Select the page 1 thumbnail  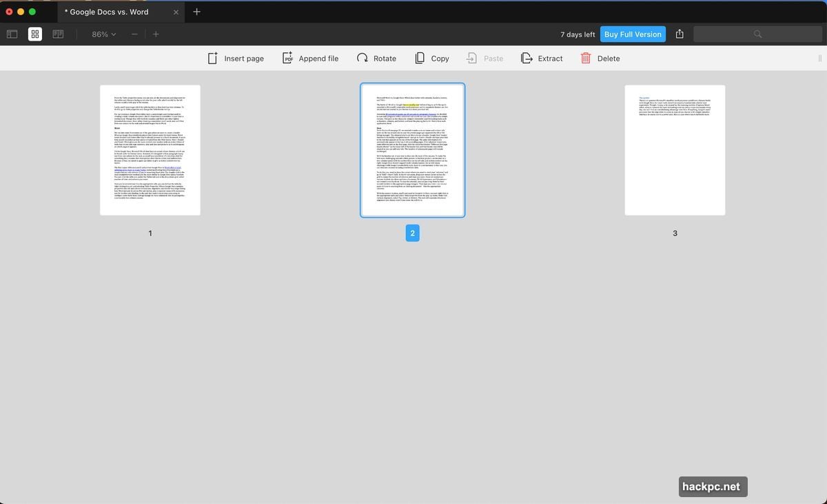[150, 149]
